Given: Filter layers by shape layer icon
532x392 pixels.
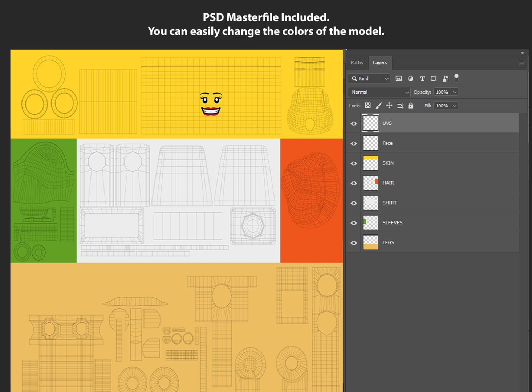Looking at the screenshot, I should (434, 78).
